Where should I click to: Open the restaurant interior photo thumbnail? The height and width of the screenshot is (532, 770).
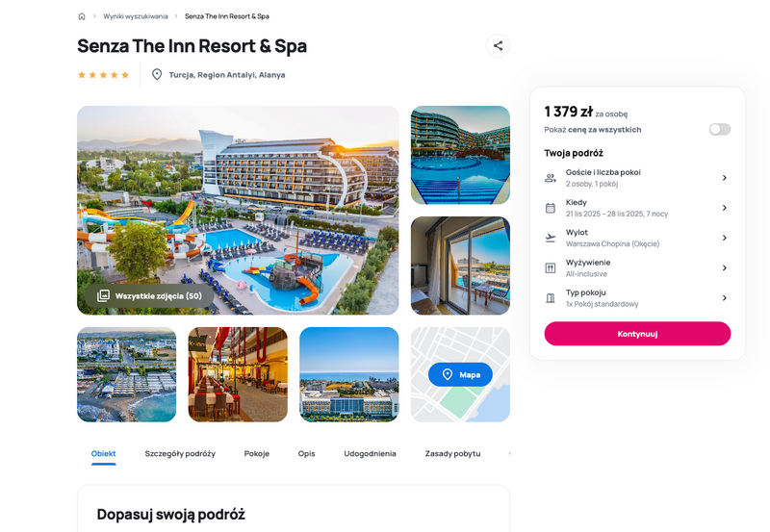[238, 374]
